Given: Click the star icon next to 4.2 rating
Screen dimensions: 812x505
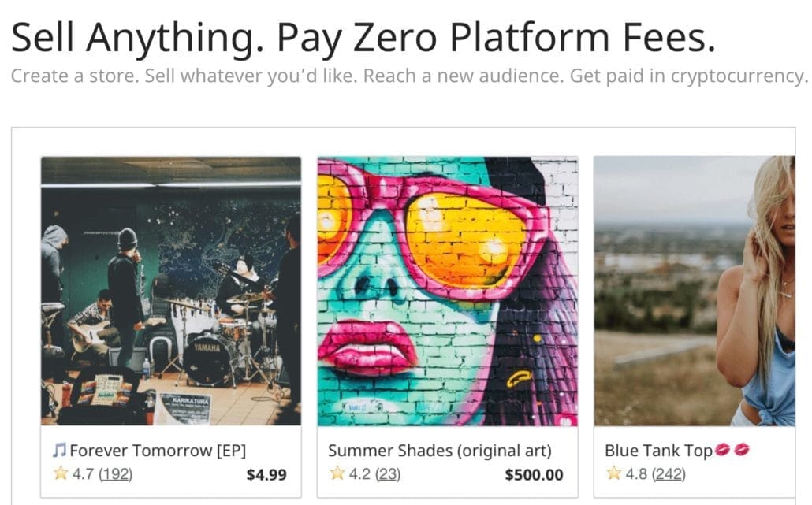Looking at the screenshot, I should point(337,473).
